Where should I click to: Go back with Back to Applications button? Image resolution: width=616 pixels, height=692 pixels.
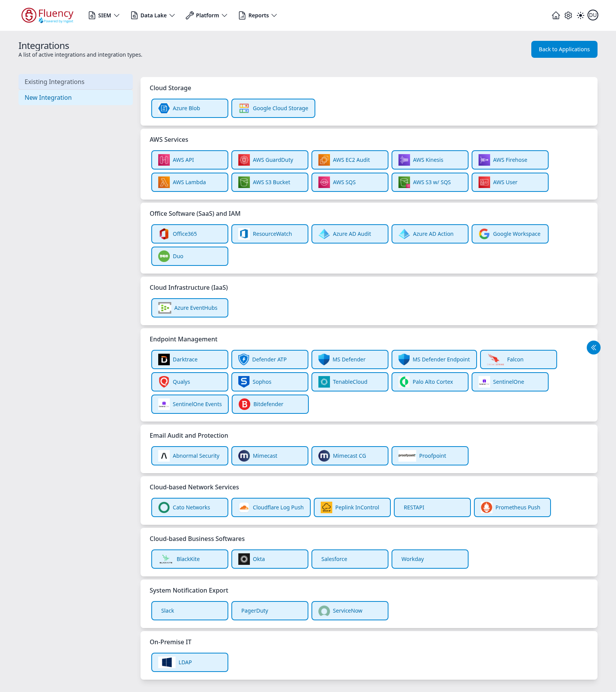pos(564,49)
